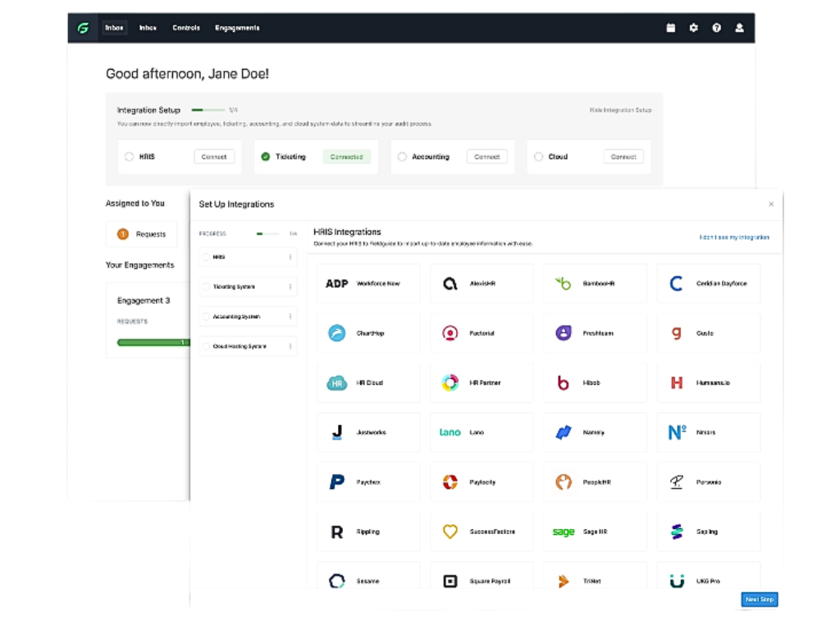Pick the Gusto integration icon

coord(676,333)
